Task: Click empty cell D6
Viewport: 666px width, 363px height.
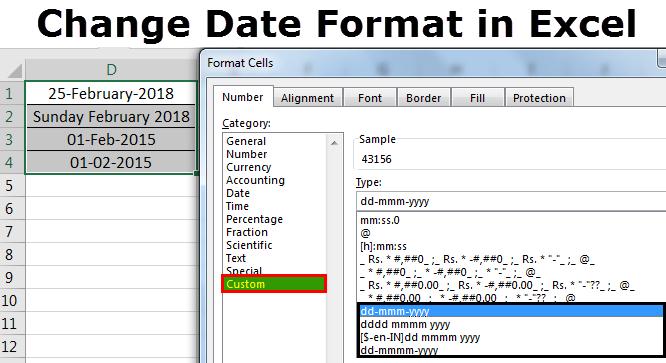Action: coord(111,208)
